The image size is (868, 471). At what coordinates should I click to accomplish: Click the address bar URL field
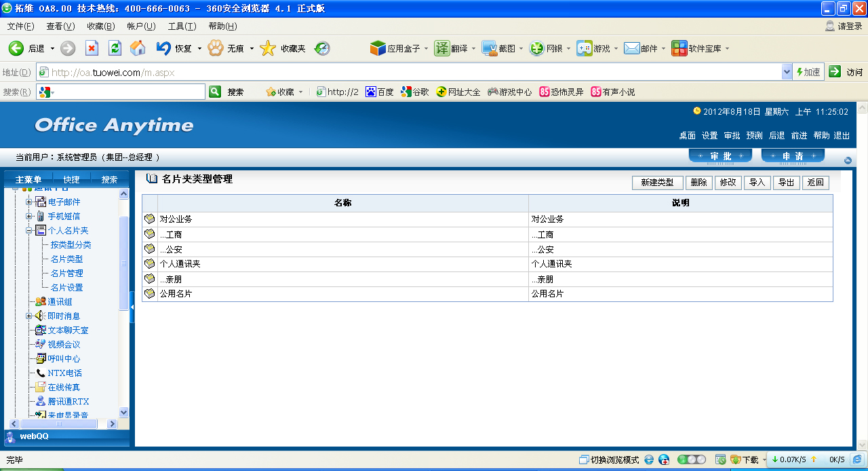coord(407,72)
